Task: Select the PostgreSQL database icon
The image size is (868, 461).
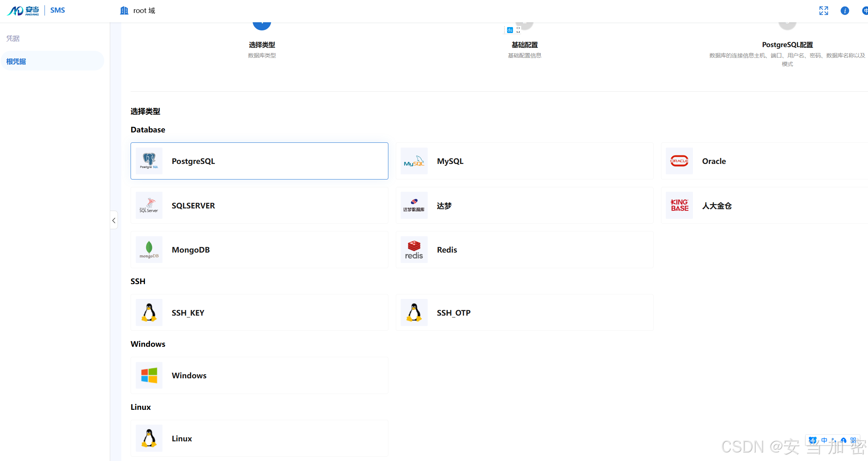Action: pos(149,161)
